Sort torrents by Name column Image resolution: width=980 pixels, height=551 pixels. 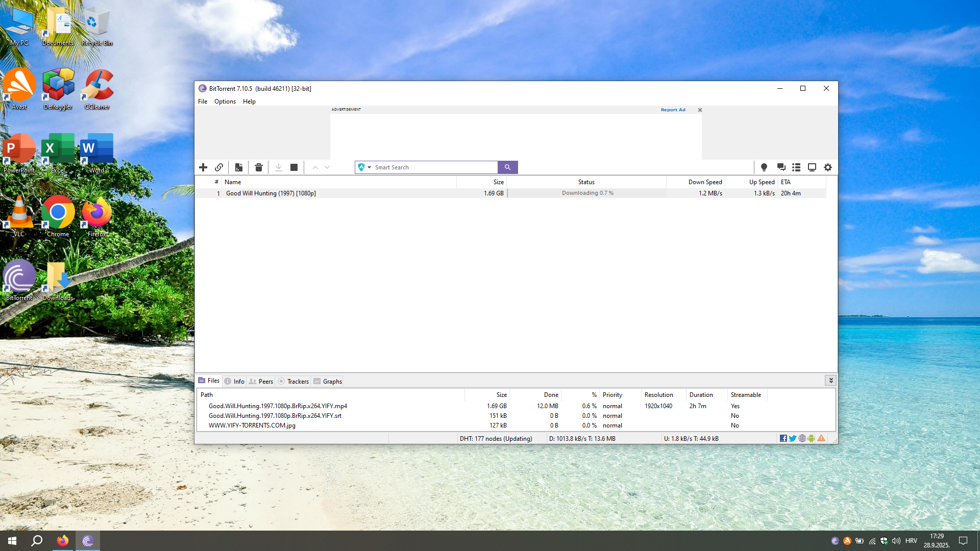[x=339, y=182]
